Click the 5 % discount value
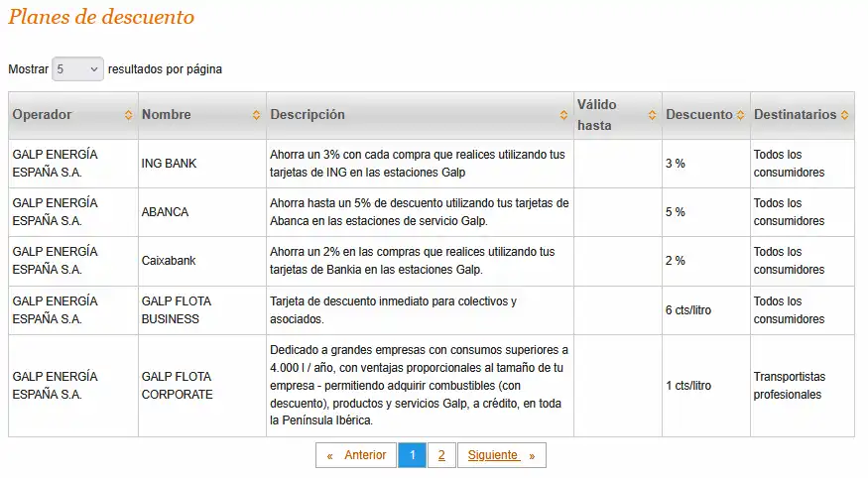Image resolution: width=868 pixels, height=478 pixels. 676,212
